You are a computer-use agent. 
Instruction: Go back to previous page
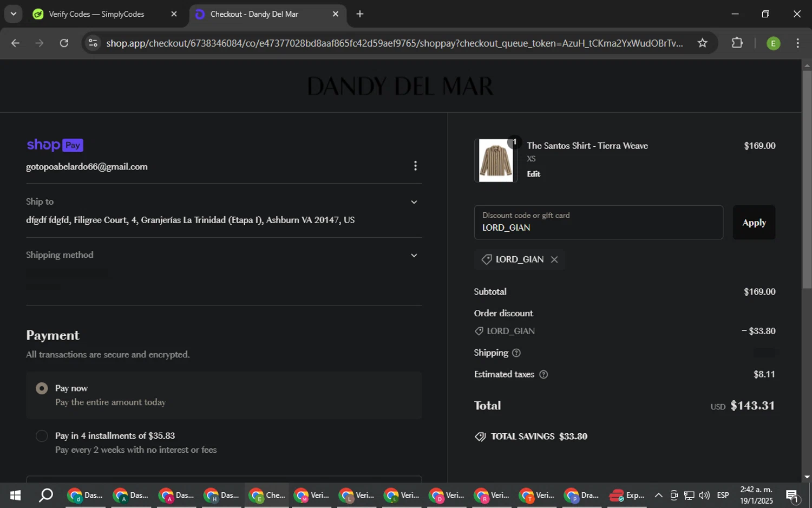[x=15, y=43]
